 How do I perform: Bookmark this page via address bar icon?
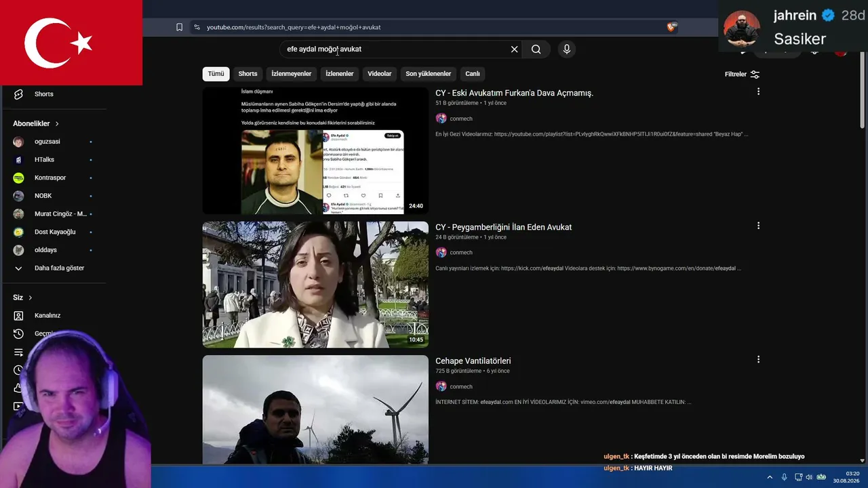click(x=179, y=27)
